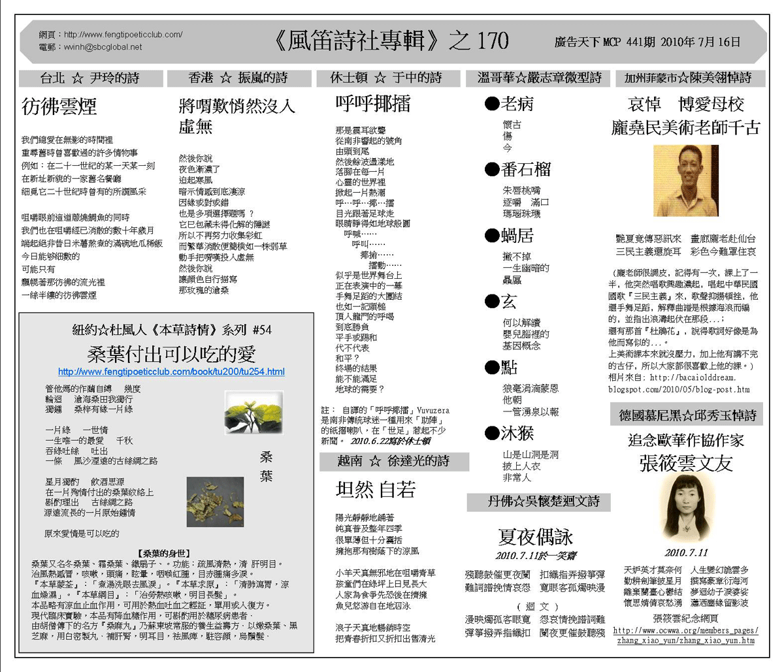Click the bullet dot beside 沐猴
784x672 pixels.
tap(491, 433)
